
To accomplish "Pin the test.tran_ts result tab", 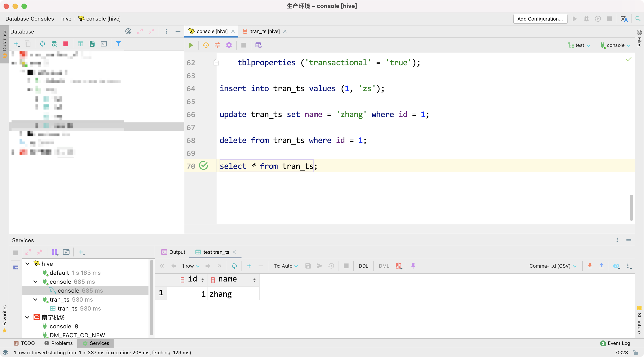I will (x=413, y=266).
